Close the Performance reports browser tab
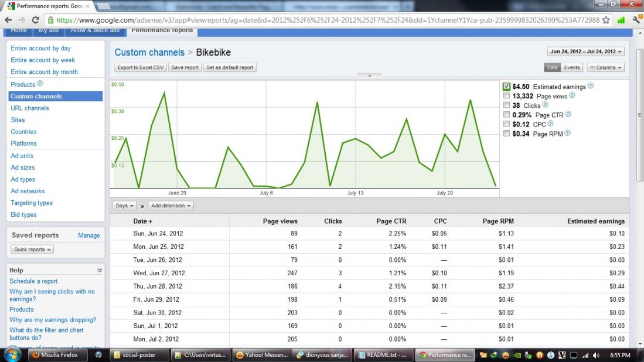 pos(87,6)
